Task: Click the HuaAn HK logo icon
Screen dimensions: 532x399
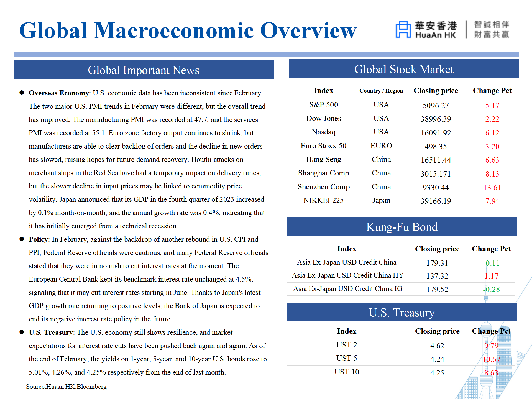Action: tap(403, 29)
